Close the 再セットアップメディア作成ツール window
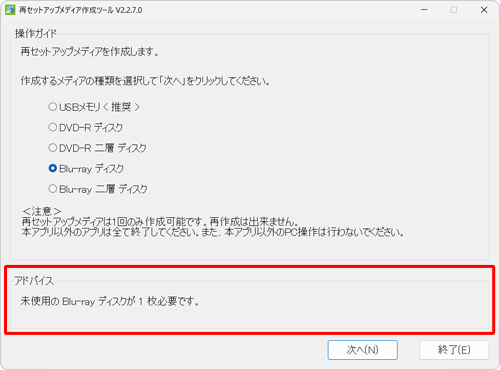 pyautogui.click(x=484, y=10)
